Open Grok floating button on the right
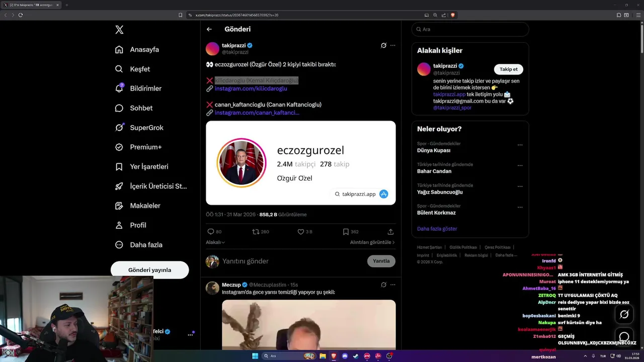This screenshot has height=362, width=644. coord(624,314)
